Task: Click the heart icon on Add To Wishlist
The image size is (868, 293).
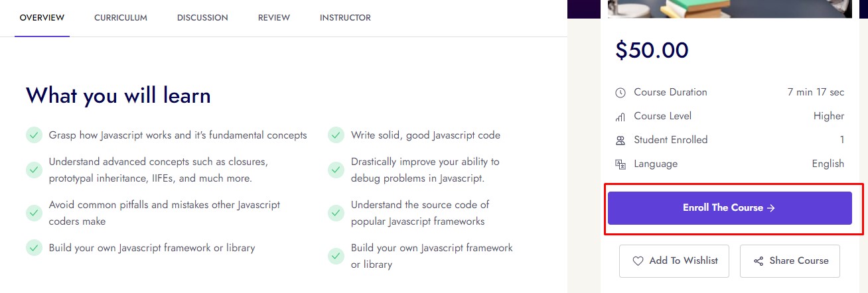Action: pos(638,261)
